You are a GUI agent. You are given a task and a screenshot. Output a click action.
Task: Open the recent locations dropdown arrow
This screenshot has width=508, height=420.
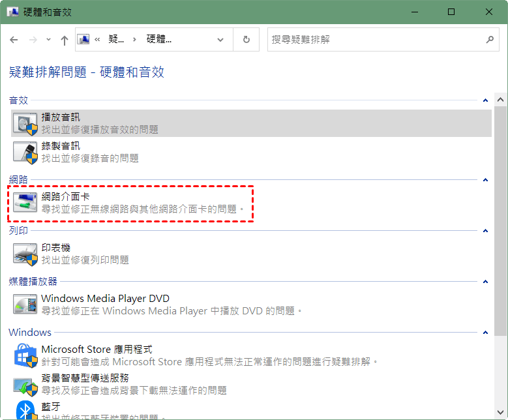pos(48,40)
